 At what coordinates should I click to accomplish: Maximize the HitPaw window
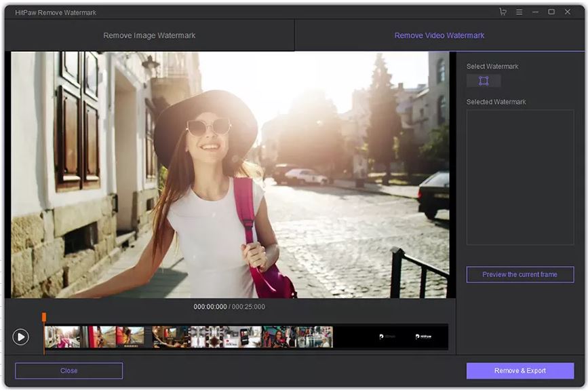pyautogui.click(x=551, y=12)
